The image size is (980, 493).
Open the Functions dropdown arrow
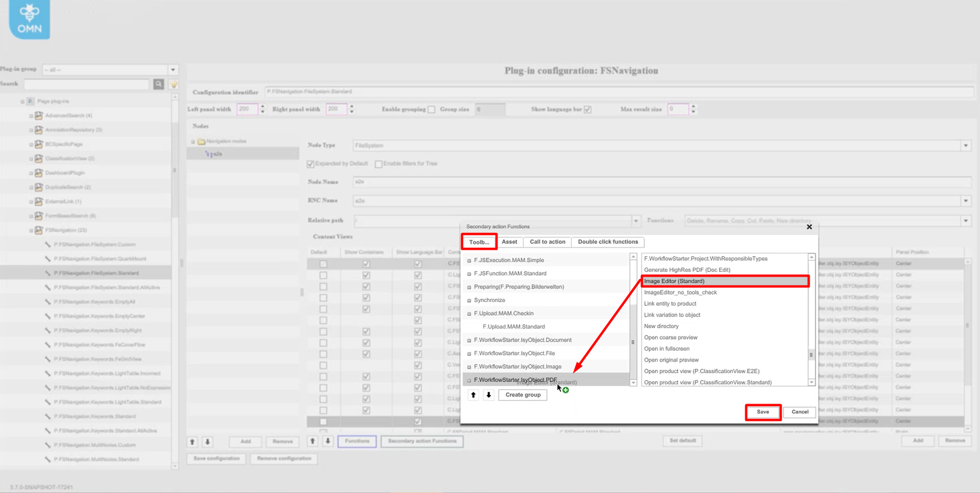coord(966,221)
